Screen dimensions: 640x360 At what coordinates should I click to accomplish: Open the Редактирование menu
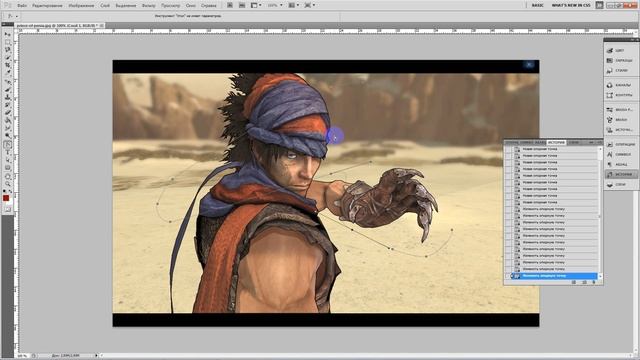47,6
